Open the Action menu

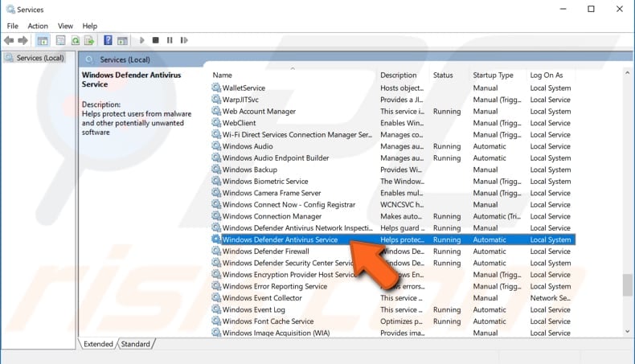coord(38,26)
